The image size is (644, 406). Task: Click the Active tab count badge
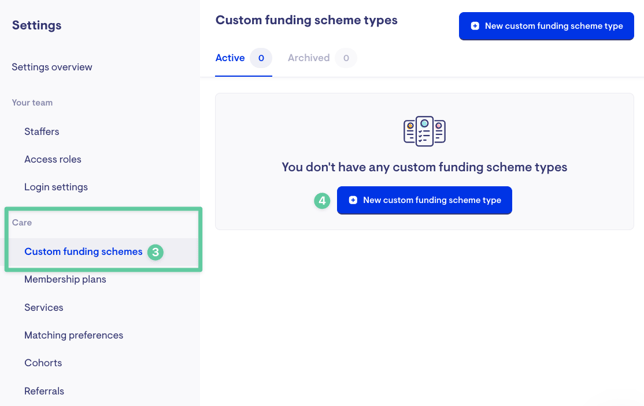pos(261,58)
